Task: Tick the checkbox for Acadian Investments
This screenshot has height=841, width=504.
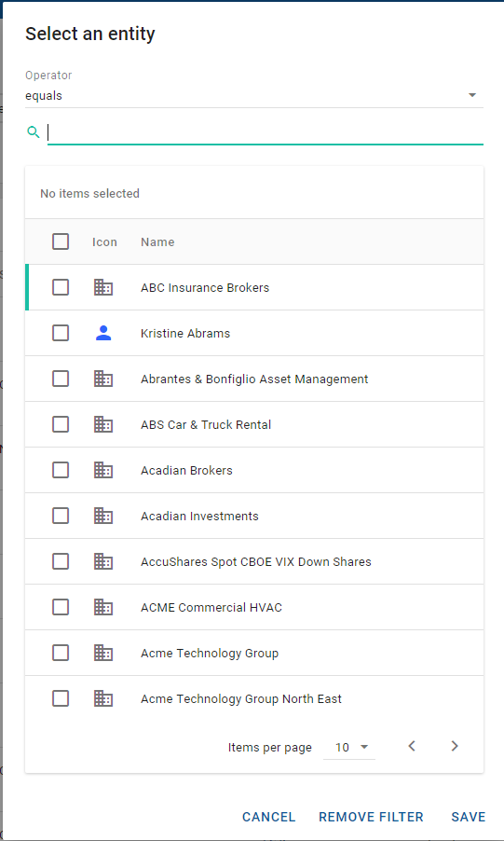Action: pos(61,516)
